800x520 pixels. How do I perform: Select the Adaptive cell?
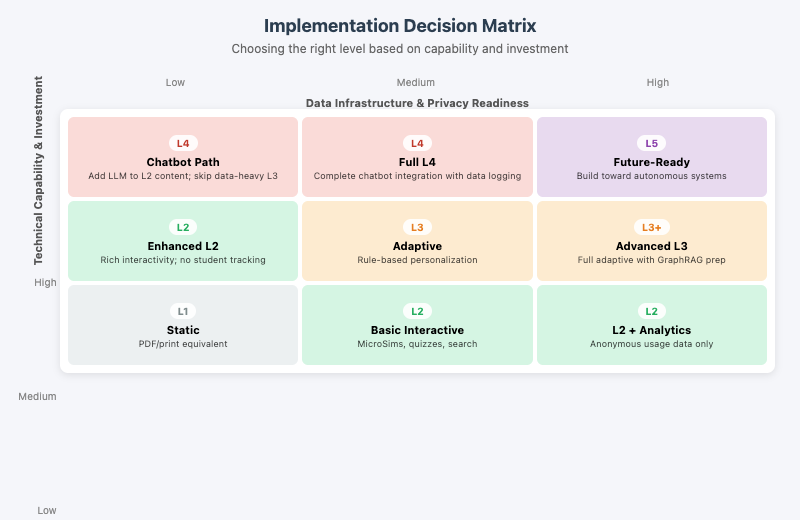click(x=417, y=241)
